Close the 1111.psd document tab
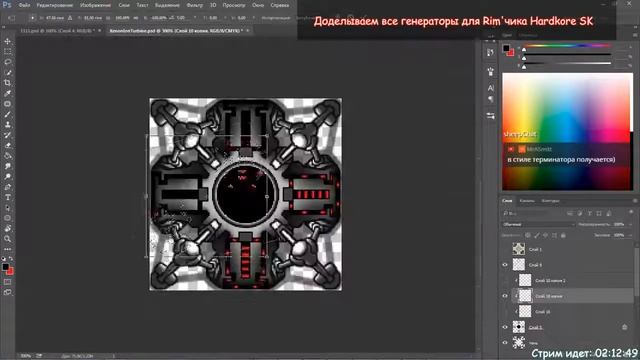 click(x=100, y=31)
